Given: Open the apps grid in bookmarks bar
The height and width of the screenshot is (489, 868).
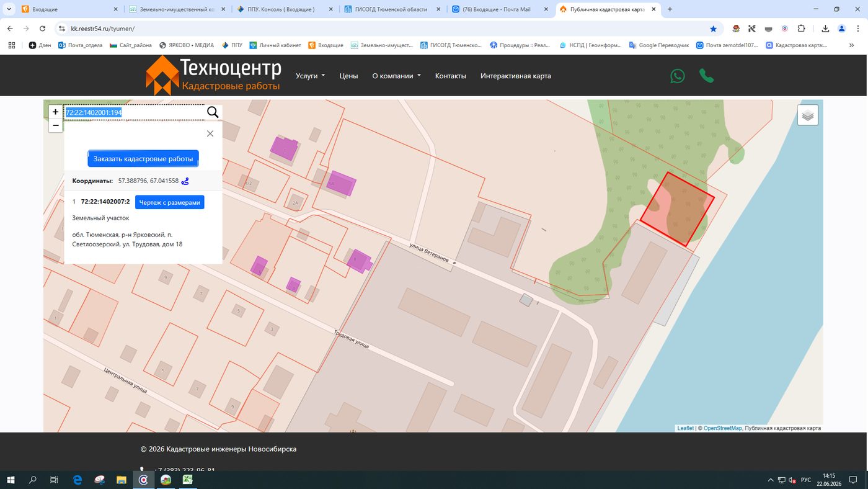Looking at the screenshot, I should tap(11, 45).
